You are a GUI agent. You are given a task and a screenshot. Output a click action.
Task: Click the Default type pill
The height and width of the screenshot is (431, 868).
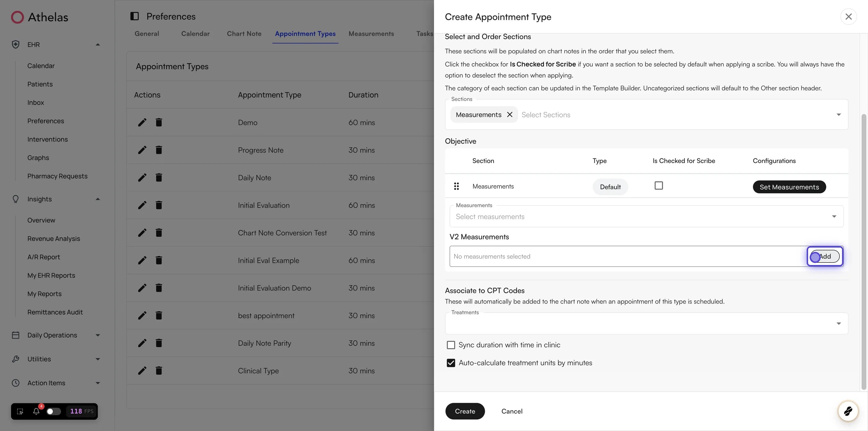pyautogui.click(x=610, y=187)
